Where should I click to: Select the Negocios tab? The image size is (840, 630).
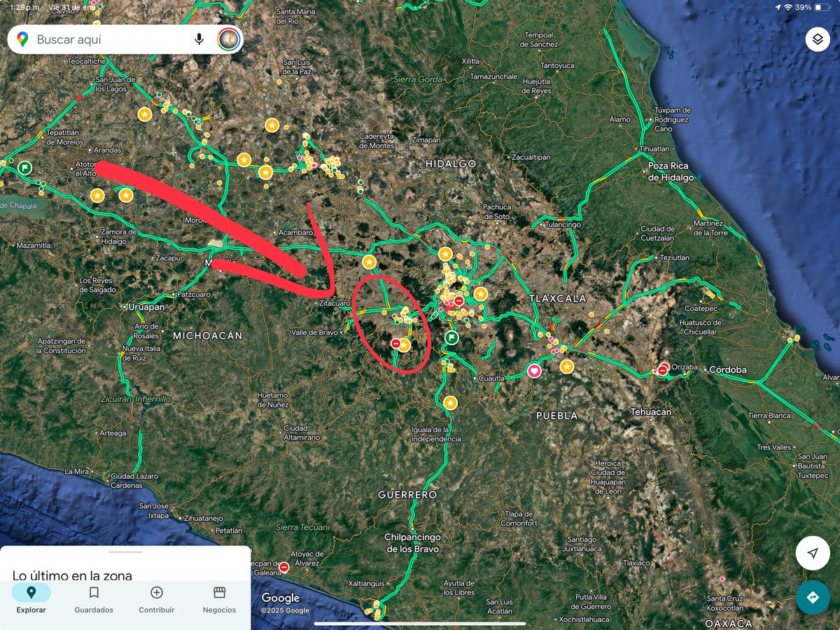[x=219, y=599]
